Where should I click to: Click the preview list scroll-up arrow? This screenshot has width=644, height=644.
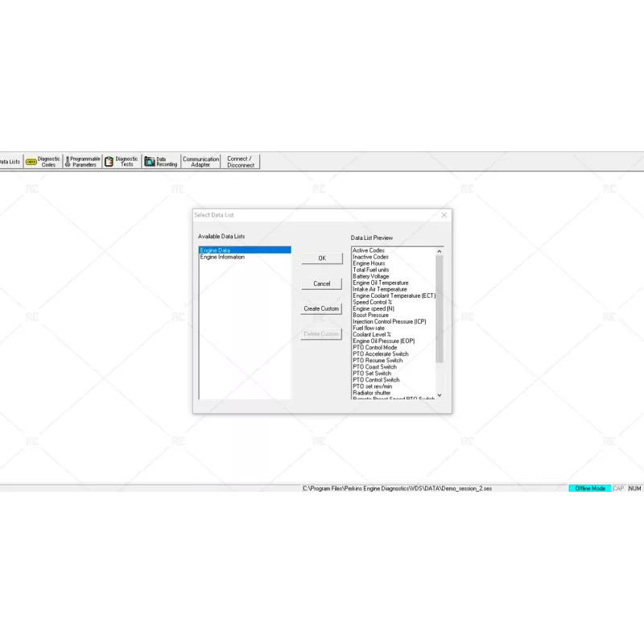pos(440,250)
